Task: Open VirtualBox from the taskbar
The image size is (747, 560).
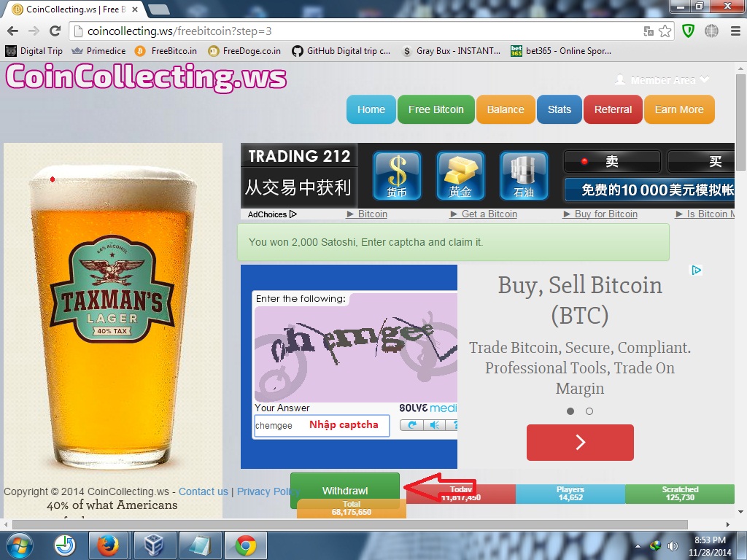Action: [153, 545]
